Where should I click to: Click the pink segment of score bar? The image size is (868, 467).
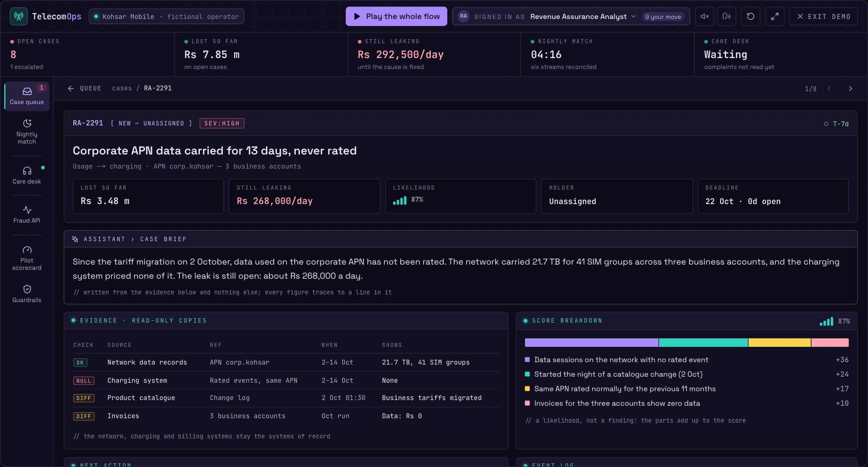(x=830, y=343)
